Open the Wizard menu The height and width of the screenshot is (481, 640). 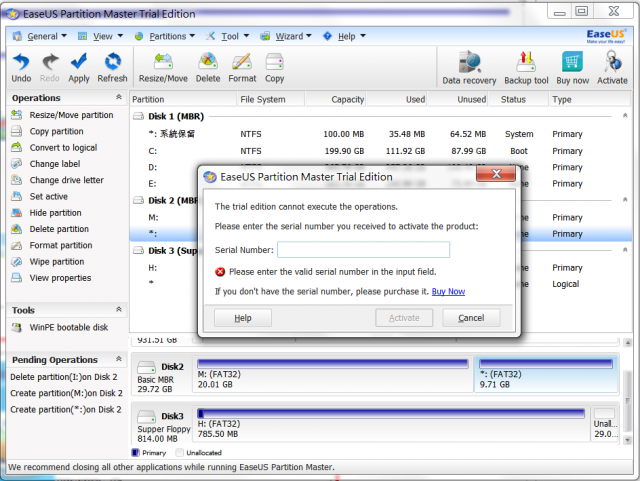pyautogui.click(x=286, y=36)
